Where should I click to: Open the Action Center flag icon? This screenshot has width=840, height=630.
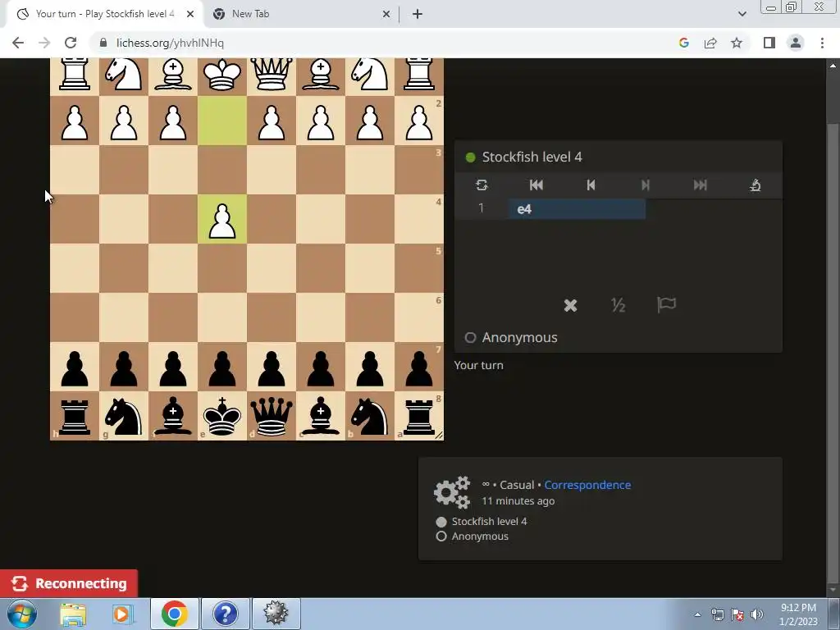(x=737, y=614)
